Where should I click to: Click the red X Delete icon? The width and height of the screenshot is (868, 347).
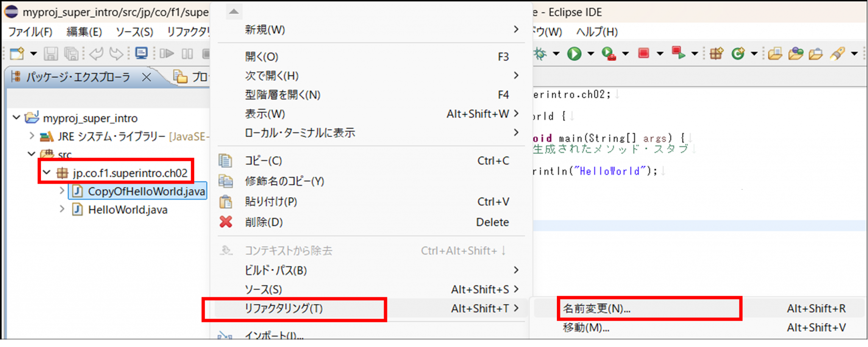226,222
